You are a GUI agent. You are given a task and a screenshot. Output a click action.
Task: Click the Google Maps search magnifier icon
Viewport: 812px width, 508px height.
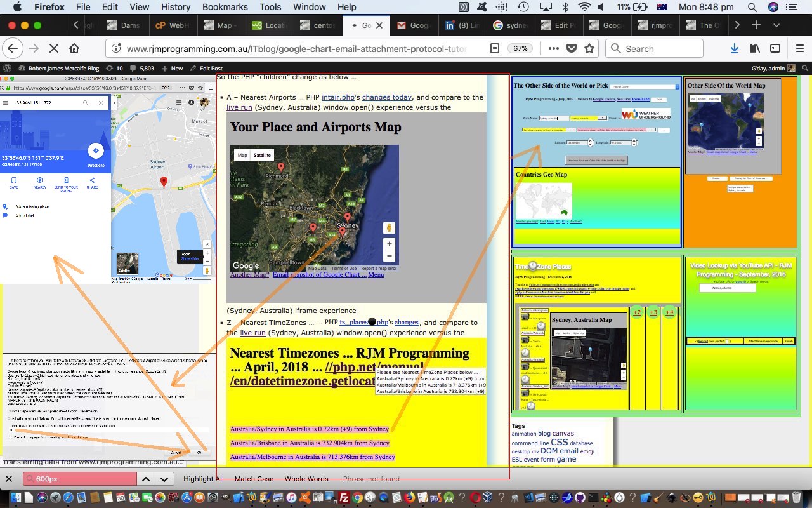(86, 102)
